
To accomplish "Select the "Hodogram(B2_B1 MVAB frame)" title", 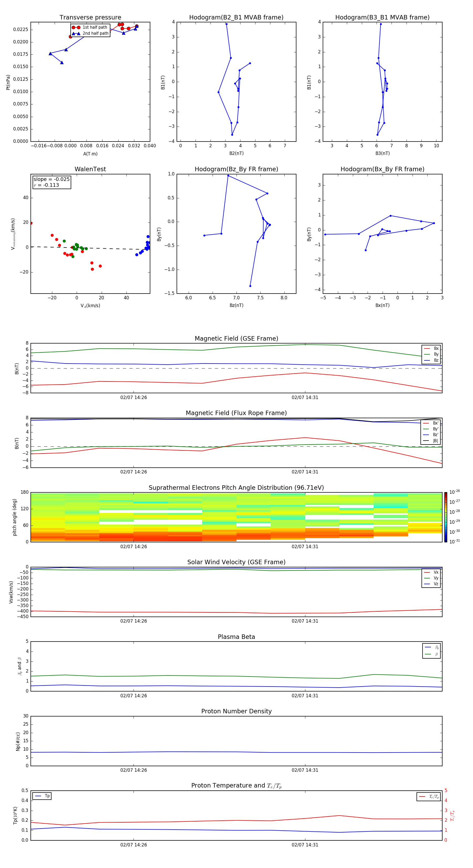I will [x=236, y=18].
